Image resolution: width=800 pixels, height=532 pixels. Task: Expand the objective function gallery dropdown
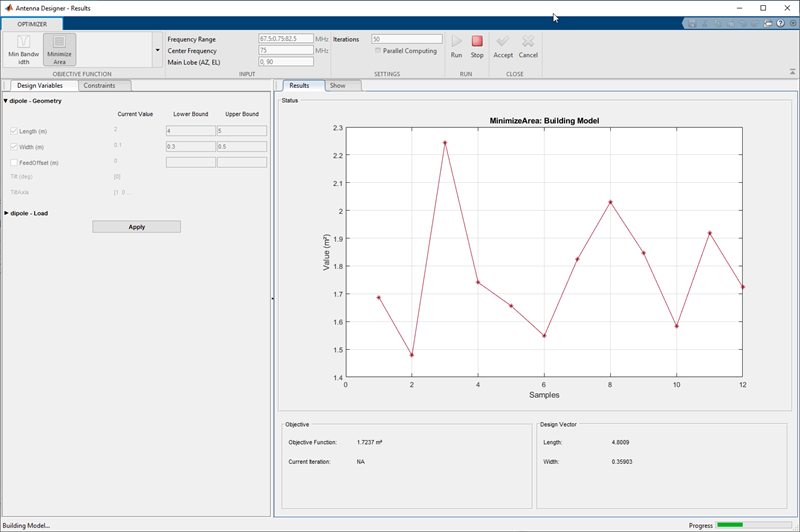click(x=157, y=50)
